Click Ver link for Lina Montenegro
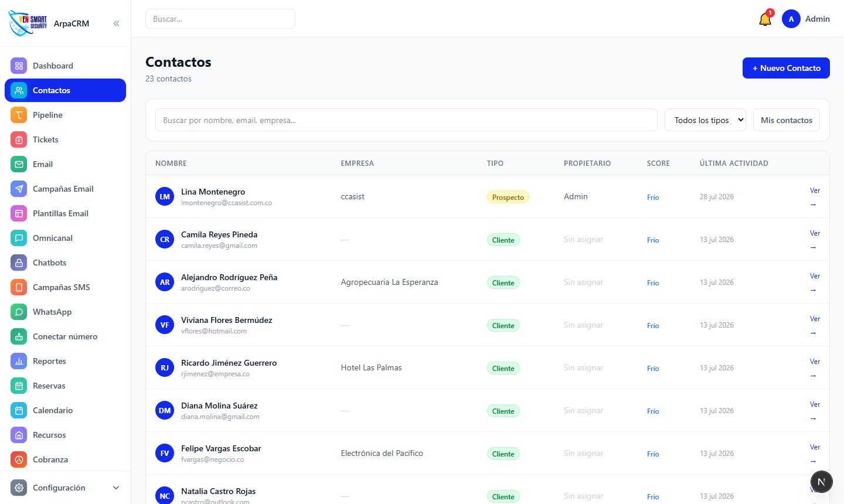Image resolution: width=844 pixels, height=504 pixels. click(815, 197)
